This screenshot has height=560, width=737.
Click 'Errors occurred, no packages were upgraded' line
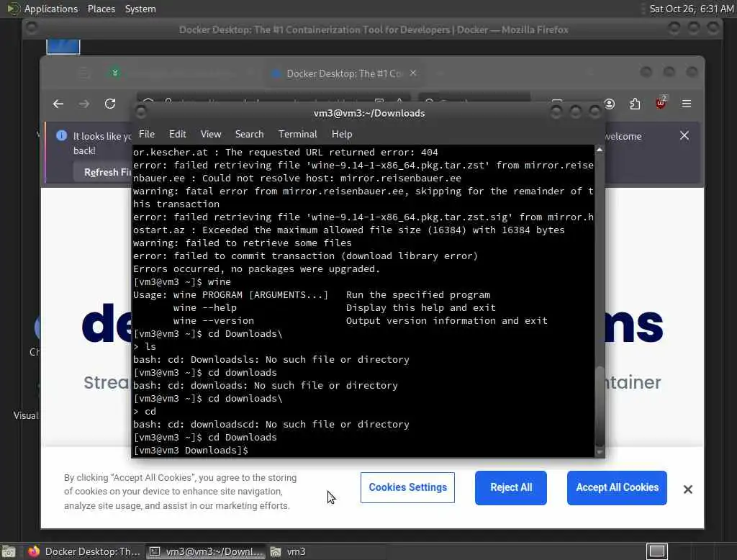[257, 269]
